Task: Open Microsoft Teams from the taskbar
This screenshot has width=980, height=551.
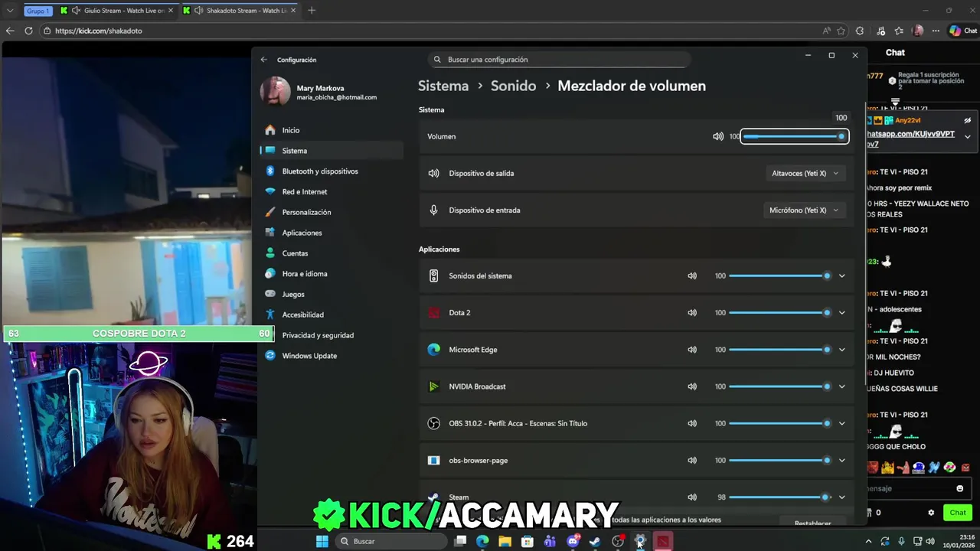Action: (550, 541)
